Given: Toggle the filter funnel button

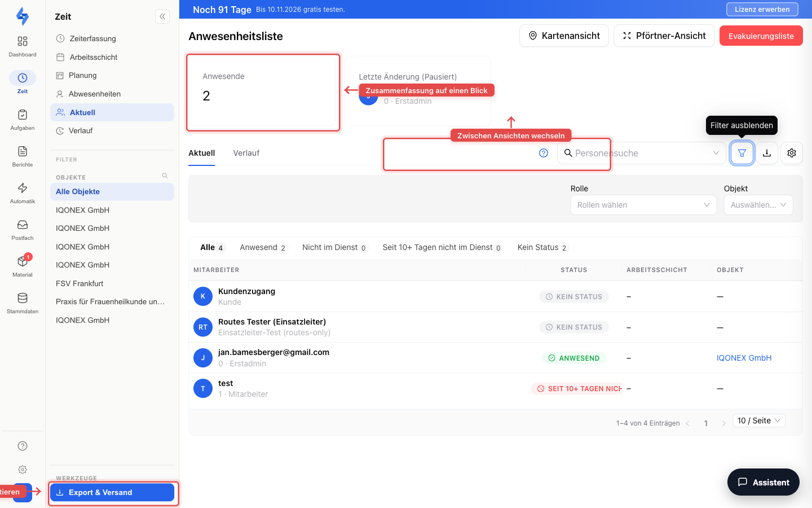Looking at the screenshot, I should point(742,153).
